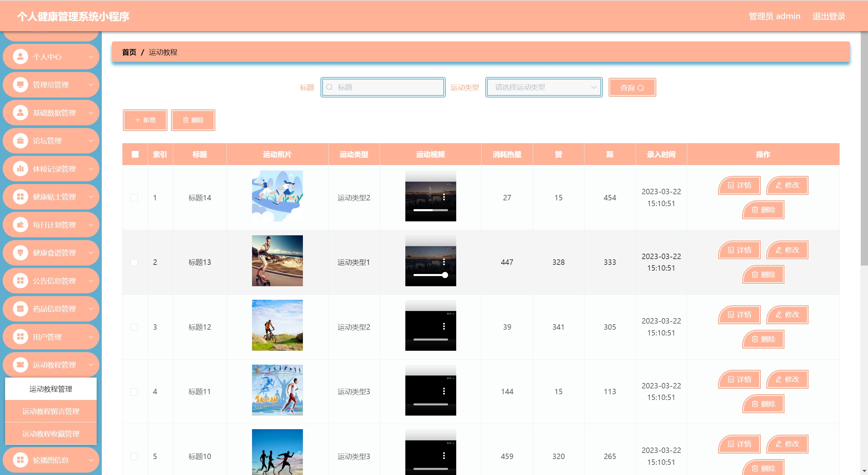Click the 运动教程管理 ticket icon in sidebar
Viewport: 868px width, 475px height.
tap(20, 365)
